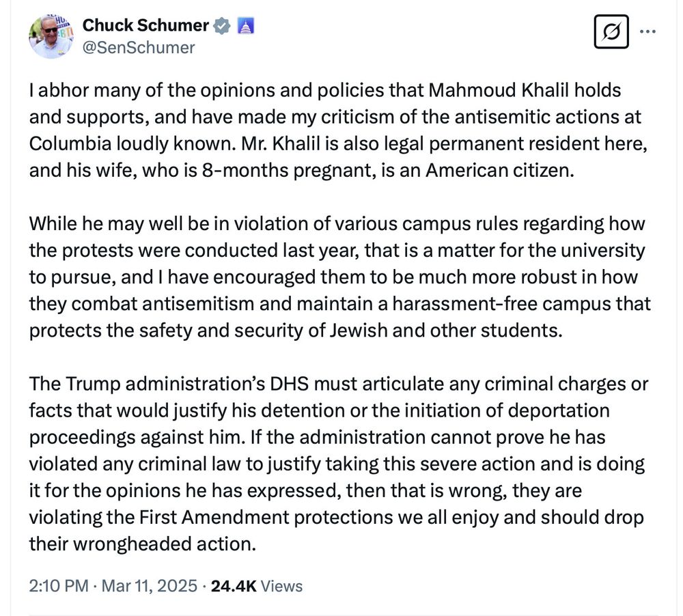The image size is (683, 616).
Task: Click the Mar 11, 2025 date
Action: click(150, 586)
